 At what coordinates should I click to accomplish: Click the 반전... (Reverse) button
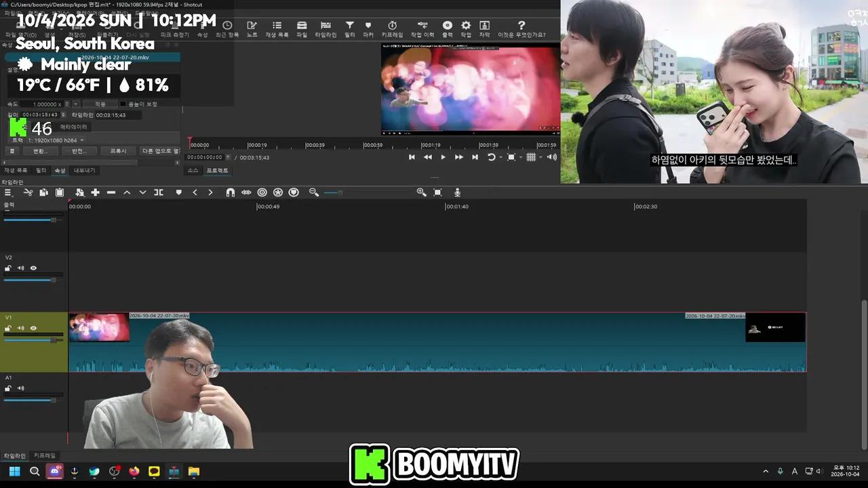click(x=79, y=151)
